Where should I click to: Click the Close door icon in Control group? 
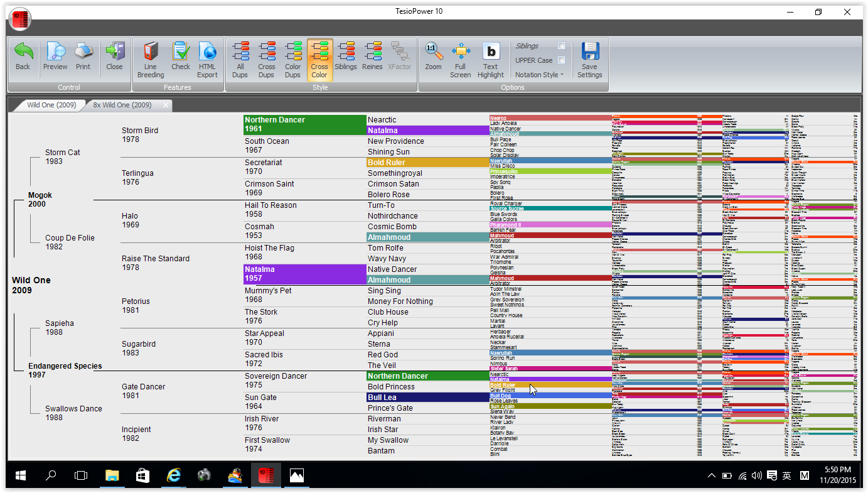coord(114,51)
